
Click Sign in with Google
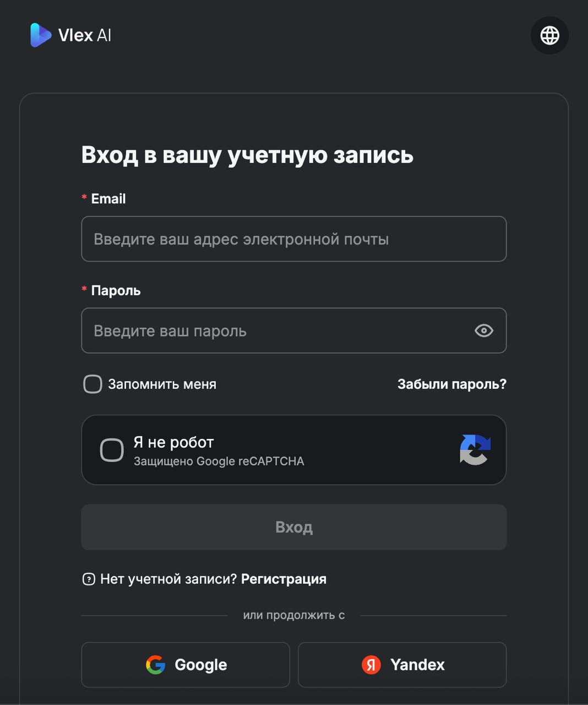coord(185,665)
